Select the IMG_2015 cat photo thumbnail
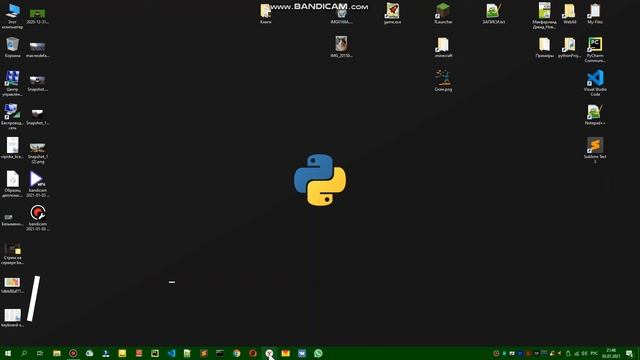640x360 pixels. [341, 47]
